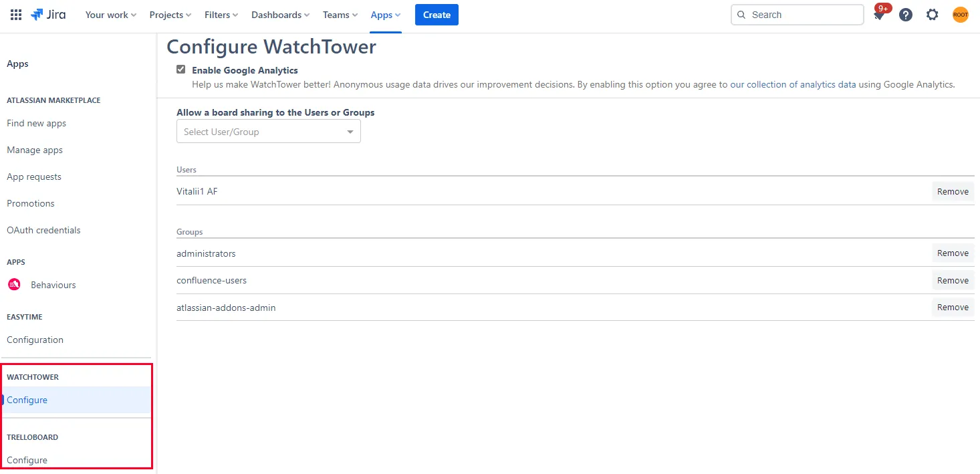Open App requests in sidebar
This screenshot has width=980, height=474.
34,176
